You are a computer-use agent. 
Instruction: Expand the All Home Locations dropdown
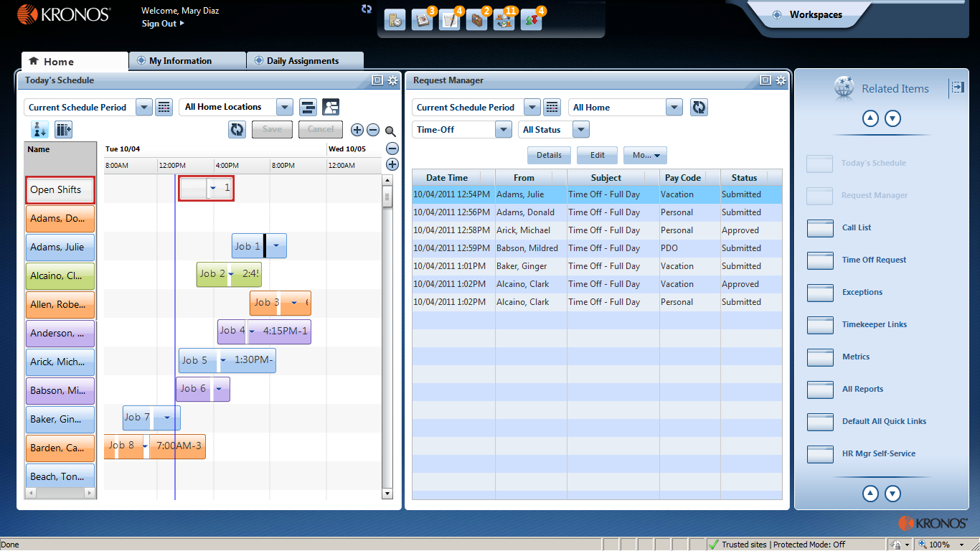tap(285, 108)
